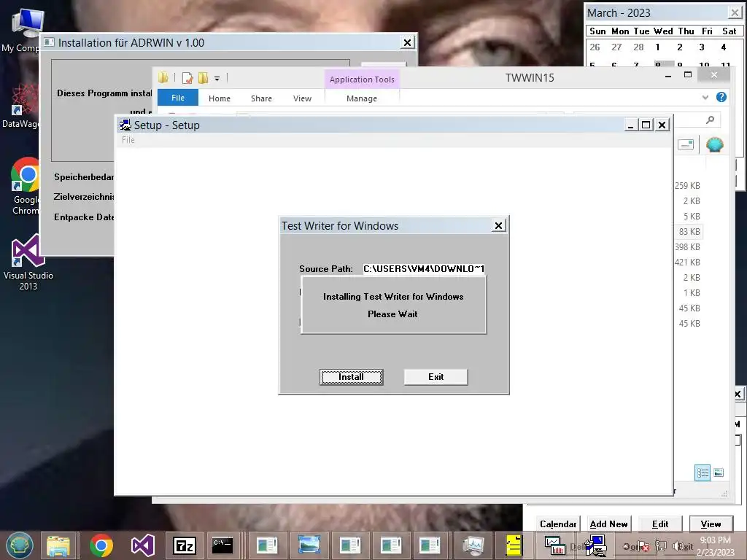Select the file sized 421 KB
The width and height of the screenshot is (747, 560).
point(687,262)
